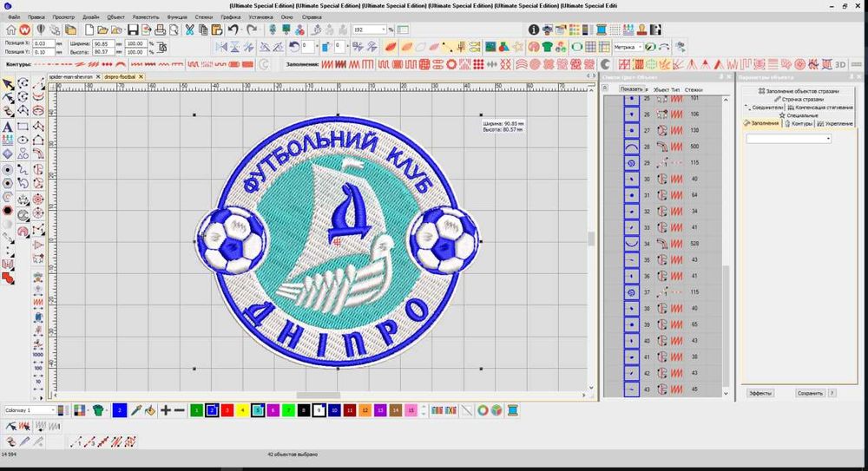Screen dimensions: 868x471
Task: Toggle the grid display icon
Action: point(590,47)
